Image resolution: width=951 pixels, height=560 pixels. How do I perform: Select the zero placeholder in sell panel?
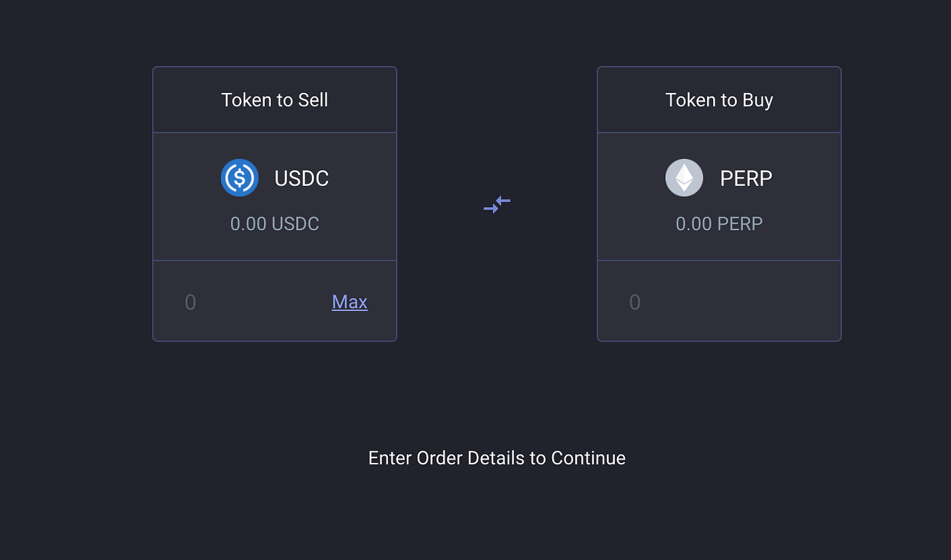coord(190,301)
